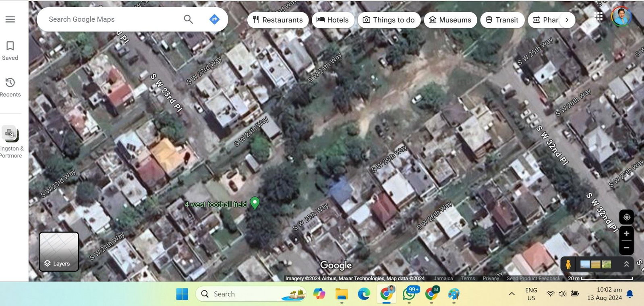Viewport: 644px width, 306px height.
Task: Show imagery thumbnails strip
Action: pyautogui.click(x=596, y=264)
